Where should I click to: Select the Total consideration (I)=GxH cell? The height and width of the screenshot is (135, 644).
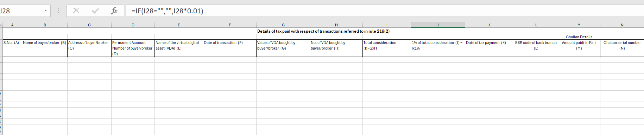pyautogui.click(x=387, y=48)
